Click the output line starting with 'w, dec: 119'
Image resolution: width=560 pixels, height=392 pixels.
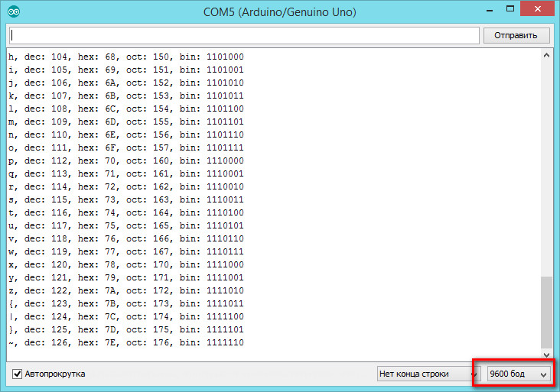click(x=126, y=251)
